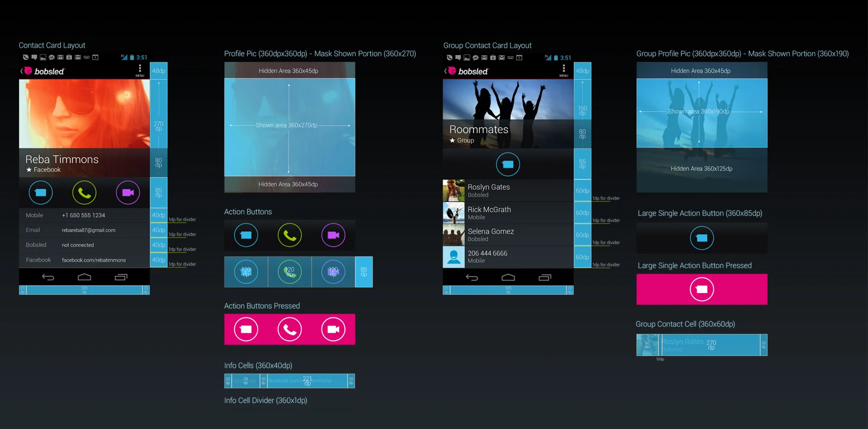Click Rick McGrath profile thumbnail

454,213
